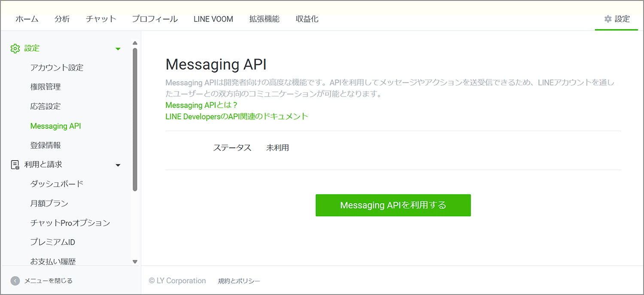Open チャットProオプション in the sidebar
Screen dimensions: 644x295
(70, 223)
